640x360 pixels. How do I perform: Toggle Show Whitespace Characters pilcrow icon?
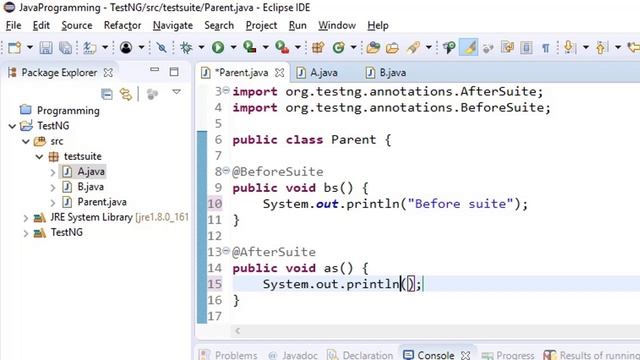click(546, 48)
